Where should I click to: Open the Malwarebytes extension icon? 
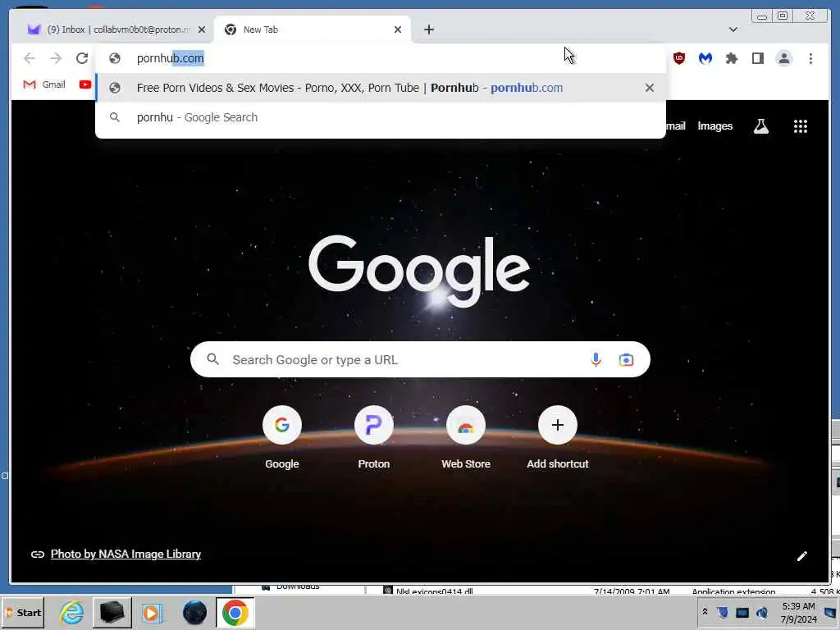[x=705, y=58]
